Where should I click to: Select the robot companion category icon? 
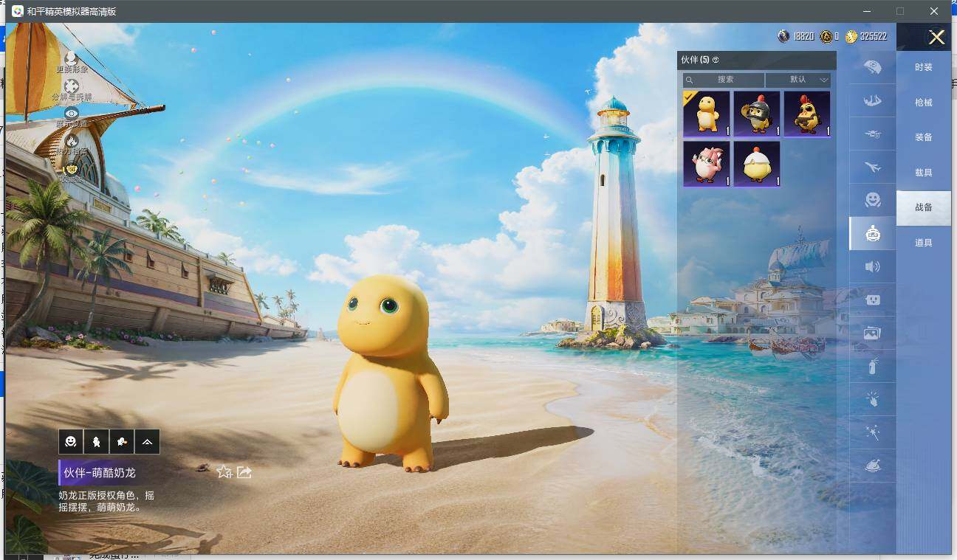tap(873, 233)
